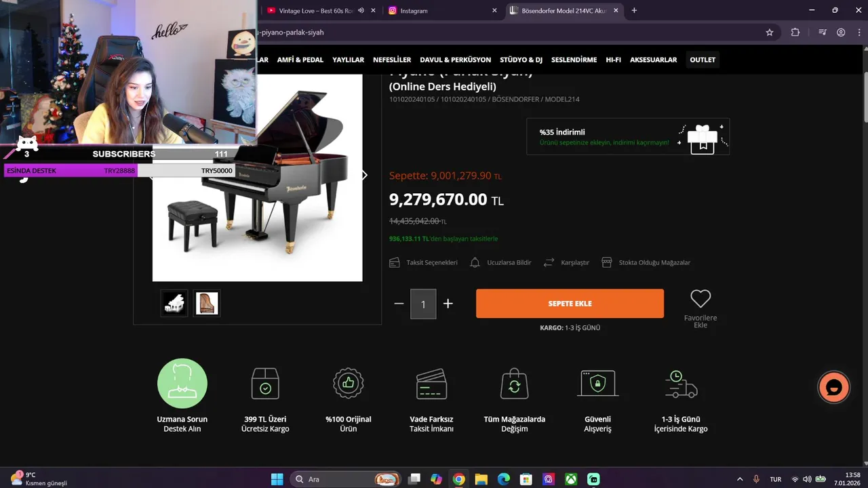The image size is (868, 488).
Task: Open the DAVUL & PERKÜSYON menu
Action: click(x=455, y=60)
